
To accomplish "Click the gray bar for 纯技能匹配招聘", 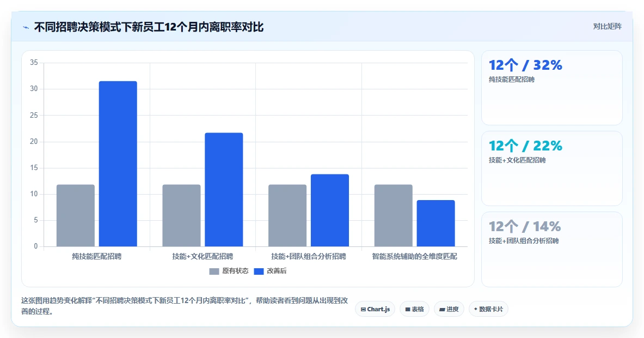I will [76, 215].
